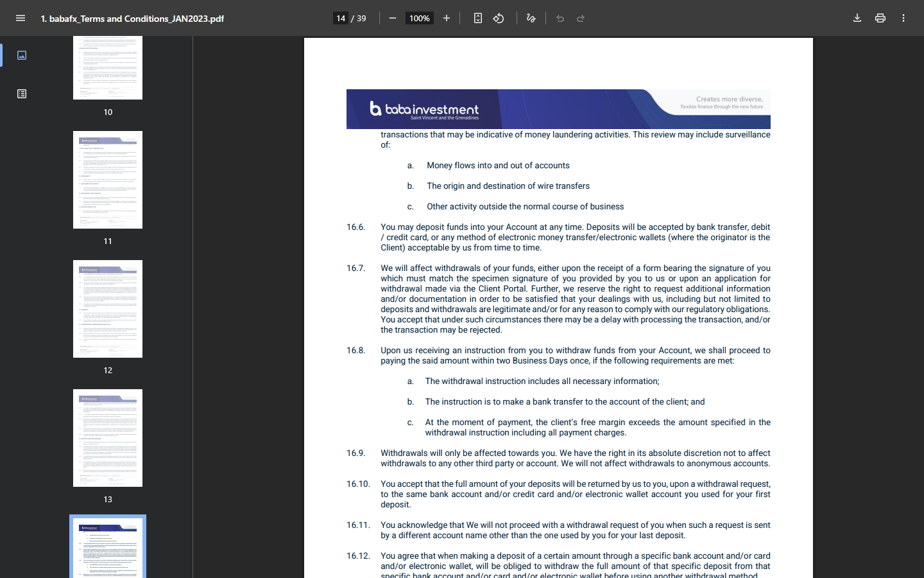The width and height of the screenshot is (924, 578).
Task: Click the zoom in plus icon
Action: pos(447,18)
